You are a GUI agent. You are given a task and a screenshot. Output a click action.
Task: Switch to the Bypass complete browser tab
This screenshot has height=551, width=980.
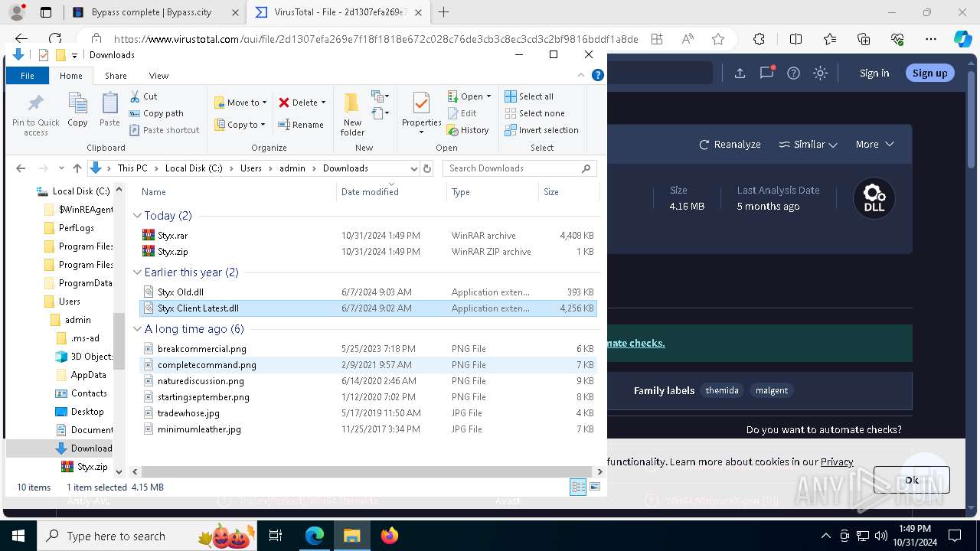pos(155,12)
